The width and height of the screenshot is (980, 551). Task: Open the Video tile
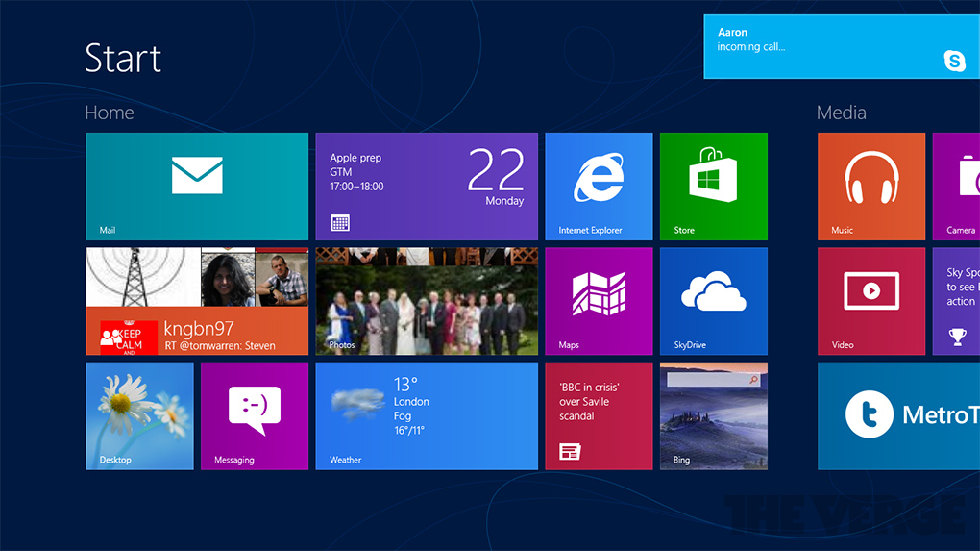871,301
